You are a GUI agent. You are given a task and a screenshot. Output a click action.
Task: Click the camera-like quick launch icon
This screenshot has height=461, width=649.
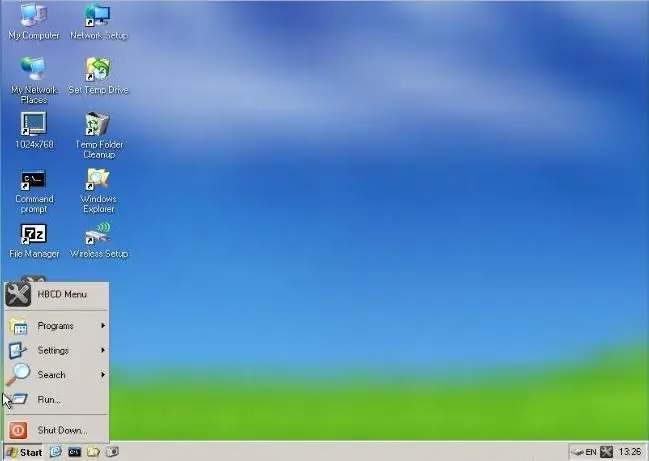(x=112, y=452)
